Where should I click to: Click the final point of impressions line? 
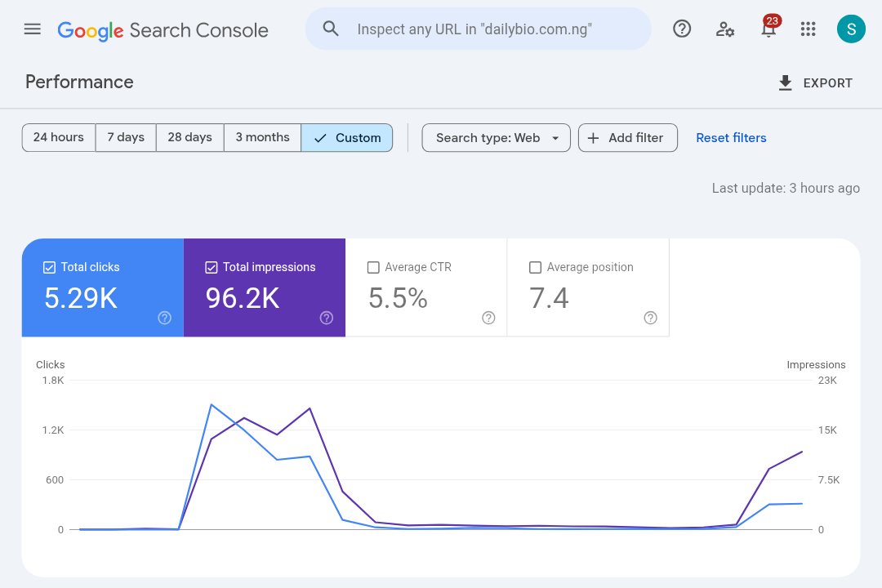pos(802,452)
